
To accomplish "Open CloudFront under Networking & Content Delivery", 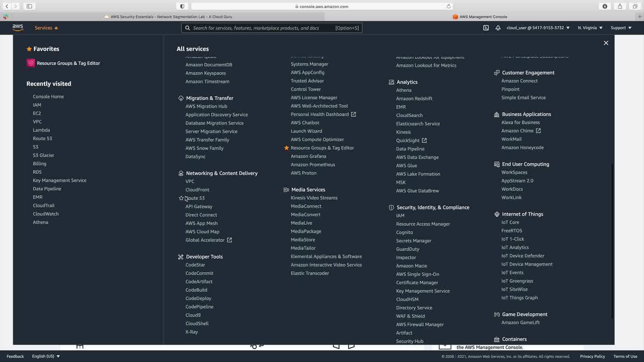I will click(x=197, y=190).
